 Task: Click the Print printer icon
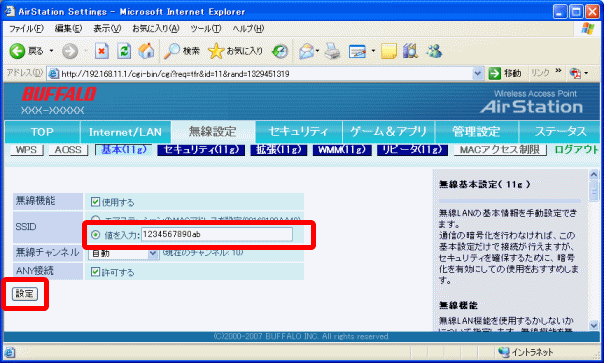[332, 51]
